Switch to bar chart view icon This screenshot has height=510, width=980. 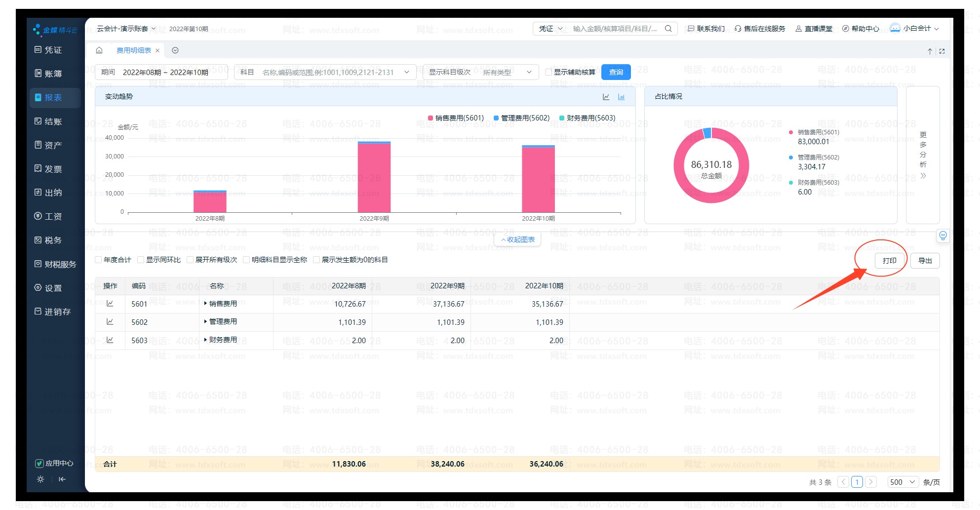pyautogui.click(x=621, y=97)
